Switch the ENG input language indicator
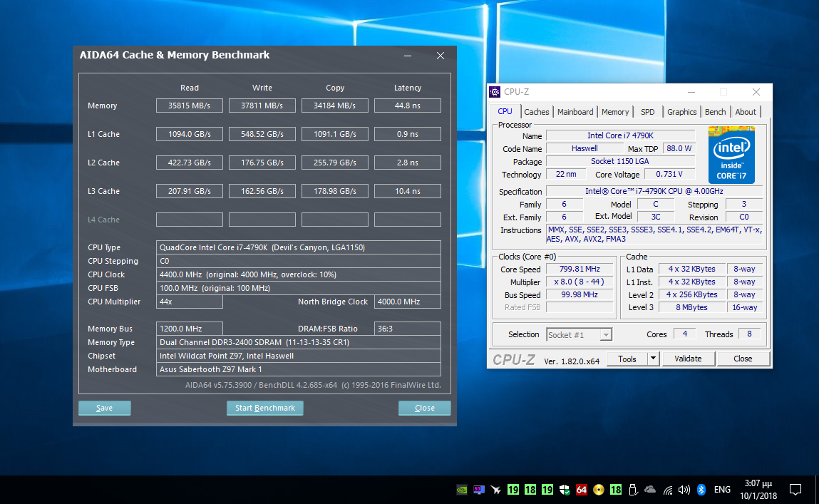This screenshot has height=504, width=819. coord(722,489)
